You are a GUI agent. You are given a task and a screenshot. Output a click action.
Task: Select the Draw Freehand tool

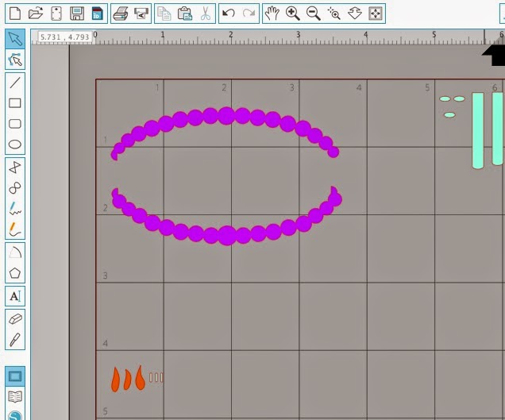[15, 208]
